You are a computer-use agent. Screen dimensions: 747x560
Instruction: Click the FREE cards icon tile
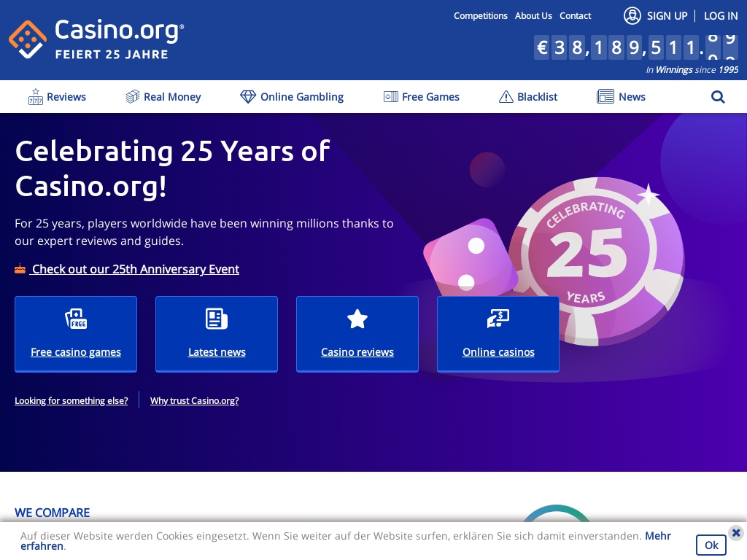coord(76,319)
